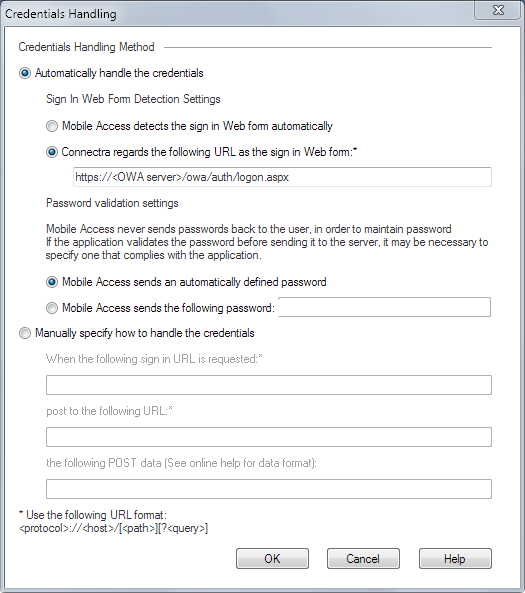Click the Cancel button

(x=363, y=559)
